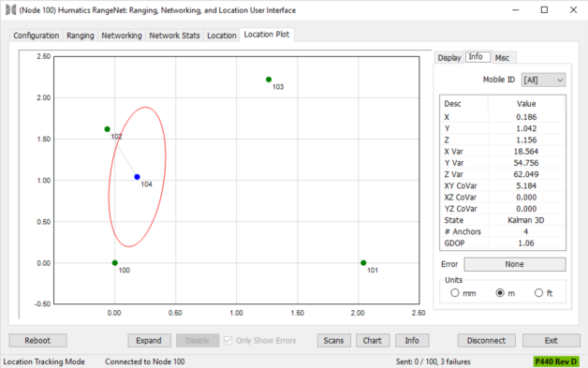Click the Error None status button
This screenshot has height=368, width=588.
pyautogui.click(x=515, y=264)
